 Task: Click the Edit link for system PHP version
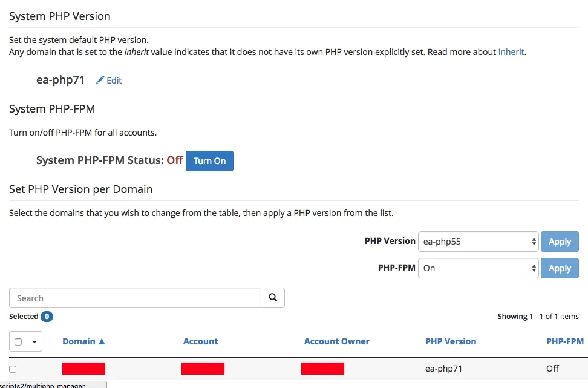click(114, 81)
